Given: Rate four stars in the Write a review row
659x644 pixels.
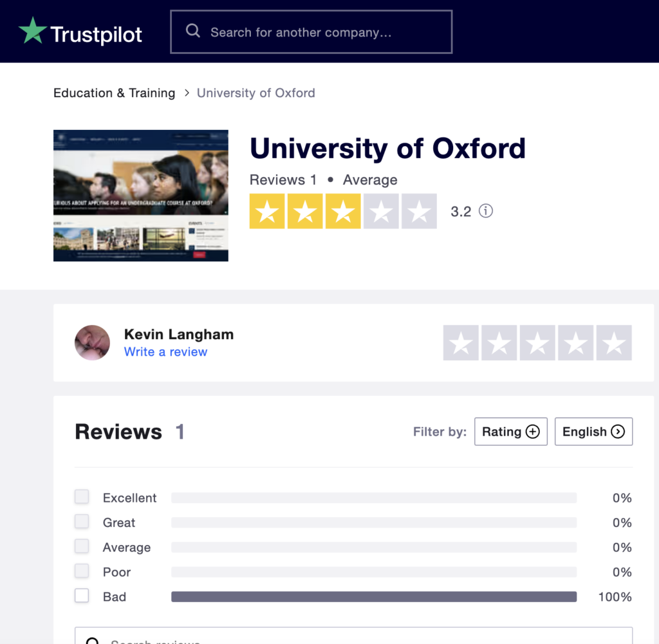Looking at the screenshot, I should click(575, 342).
